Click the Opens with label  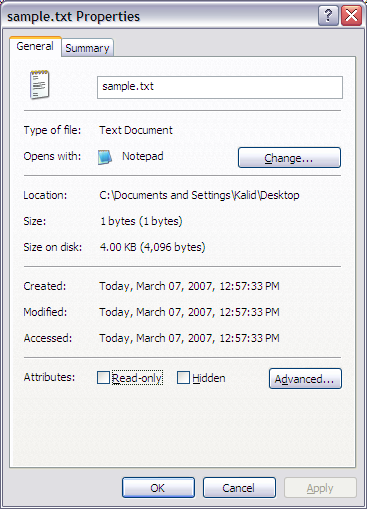click(52, 156)
